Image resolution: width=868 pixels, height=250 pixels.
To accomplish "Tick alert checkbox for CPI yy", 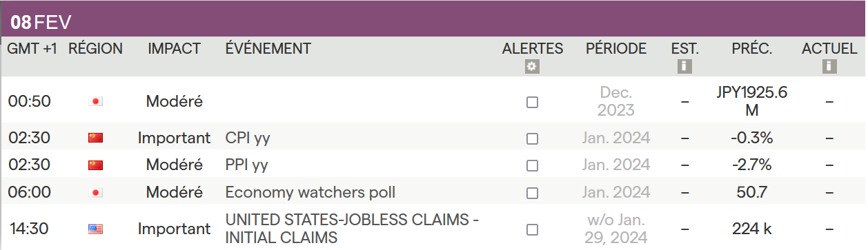I will [x=532, y=138].
